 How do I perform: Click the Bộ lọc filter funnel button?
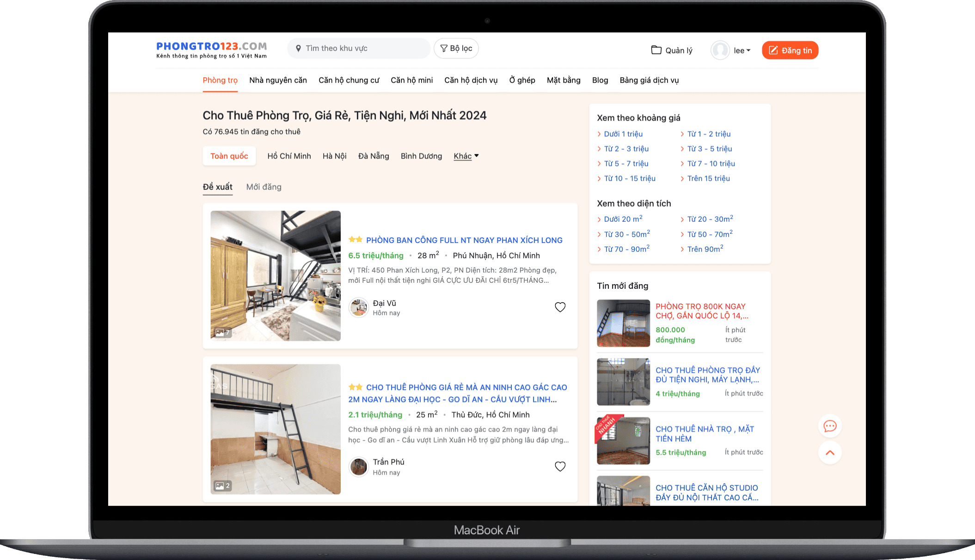456,49
